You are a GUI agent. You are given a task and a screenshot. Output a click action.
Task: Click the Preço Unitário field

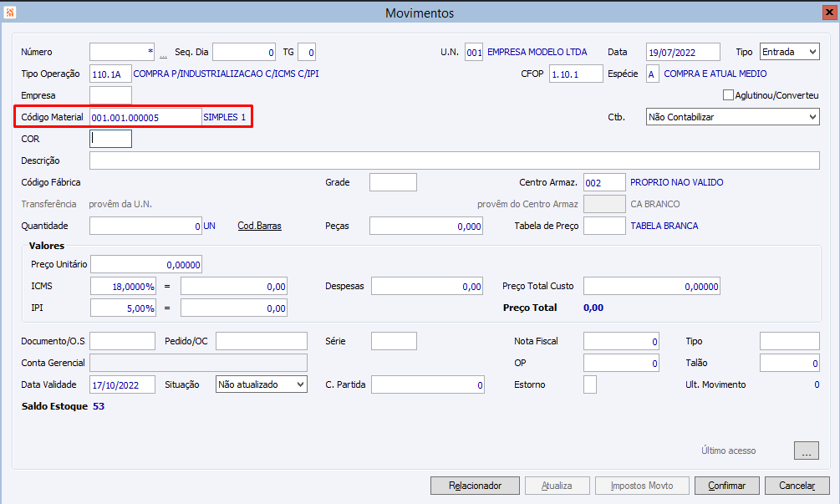click(x=146, y=264)
